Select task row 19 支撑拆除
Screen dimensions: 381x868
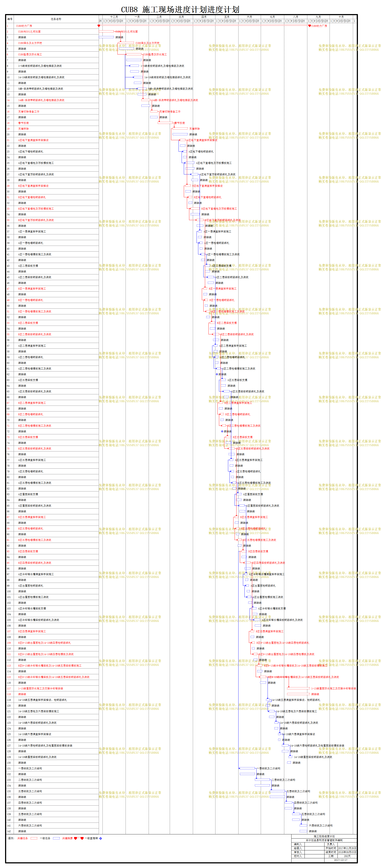click(52, 129)
